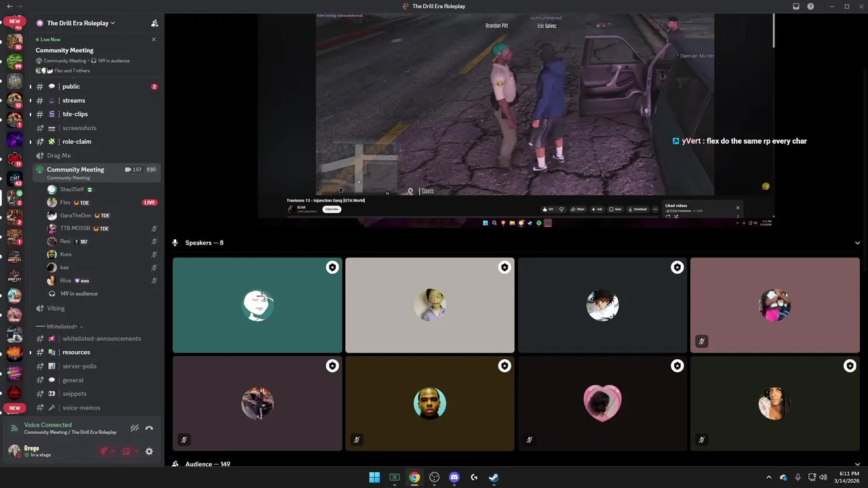Open the Discord taskbar icon
868x488 pixels.
[454, 477]
